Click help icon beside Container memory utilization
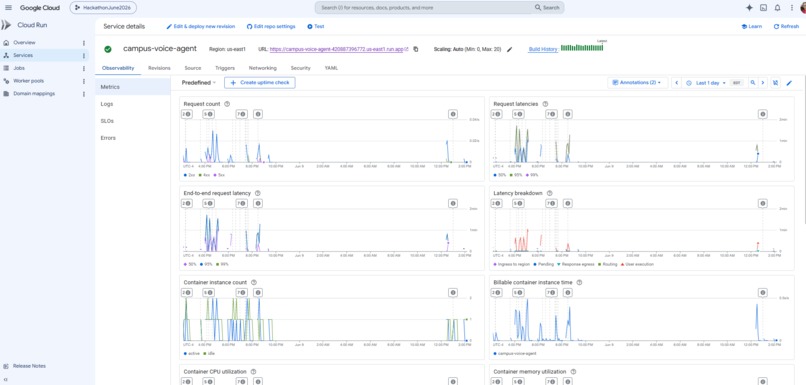 click(x=573, y=372)
